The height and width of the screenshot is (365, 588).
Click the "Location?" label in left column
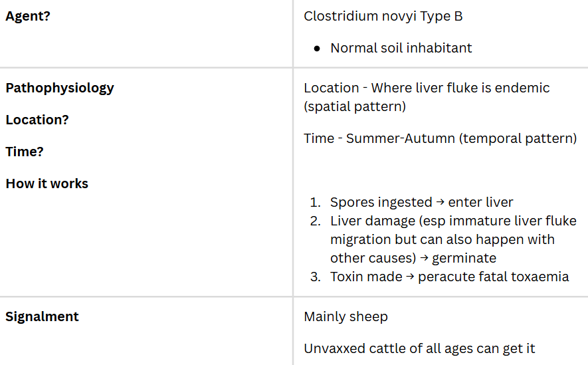(x=37, y=120)
